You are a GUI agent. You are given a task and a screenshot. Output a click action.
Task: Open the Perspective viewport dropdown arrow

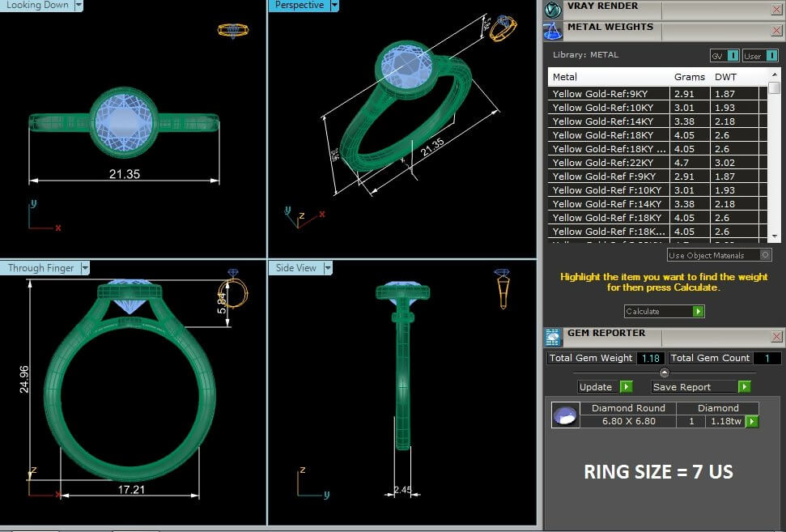pyautogui.click(x=334, y=6)
